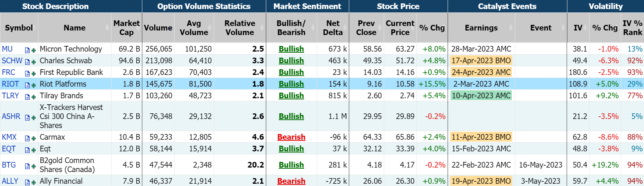This screenshot has width=644, height=186.
Task: Select the IV % Rank column header
Action: point(632,28)
